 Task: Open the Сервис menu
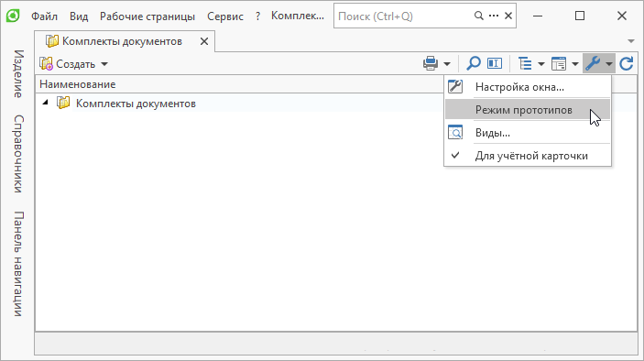tap(225, 16)
